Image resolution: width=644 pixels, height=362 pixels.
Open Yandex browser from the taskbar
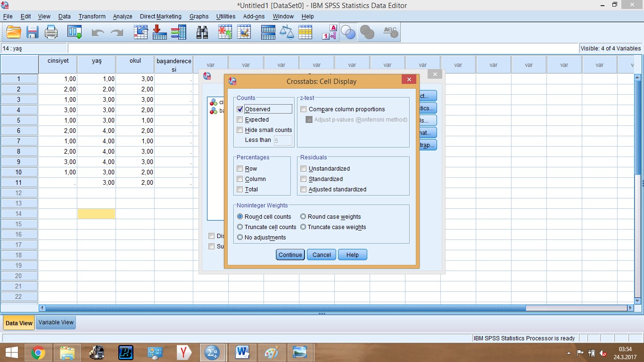184,352
